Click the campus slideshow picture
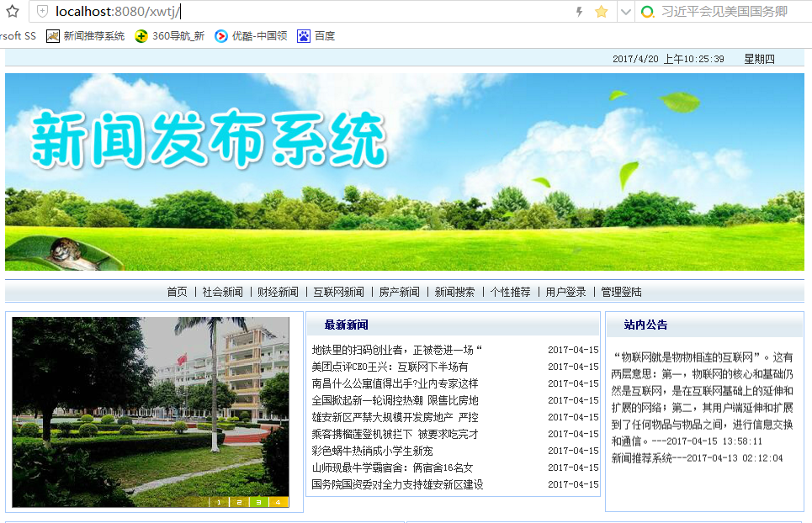The width and height of the screenshot is (812, 523). point(150,412)
